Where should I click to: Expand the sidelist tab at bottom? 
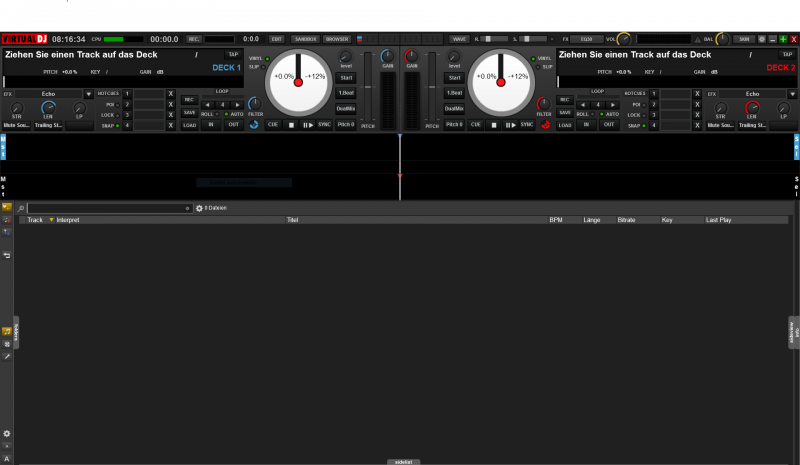click(x=403, y=462)
